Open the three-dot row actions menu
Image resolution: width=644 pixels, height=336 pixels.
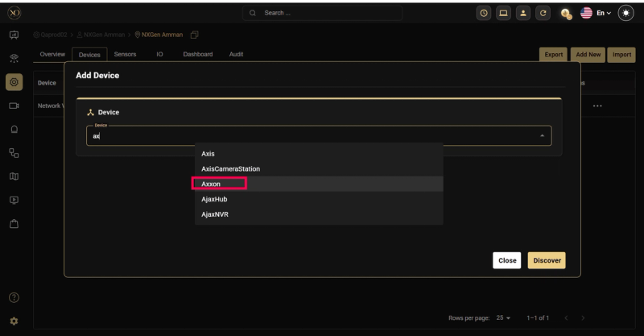point(597,106)
